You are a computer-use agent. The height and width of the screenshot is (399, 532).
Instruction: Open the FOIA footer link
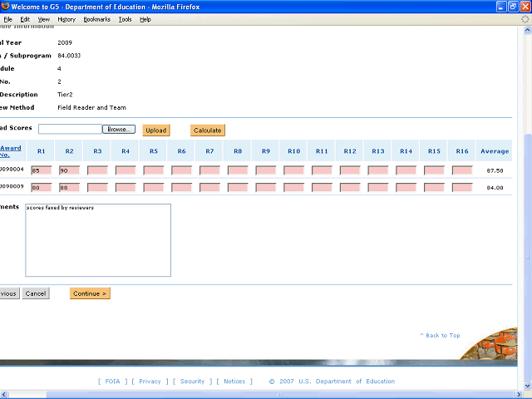click(111, 382)
